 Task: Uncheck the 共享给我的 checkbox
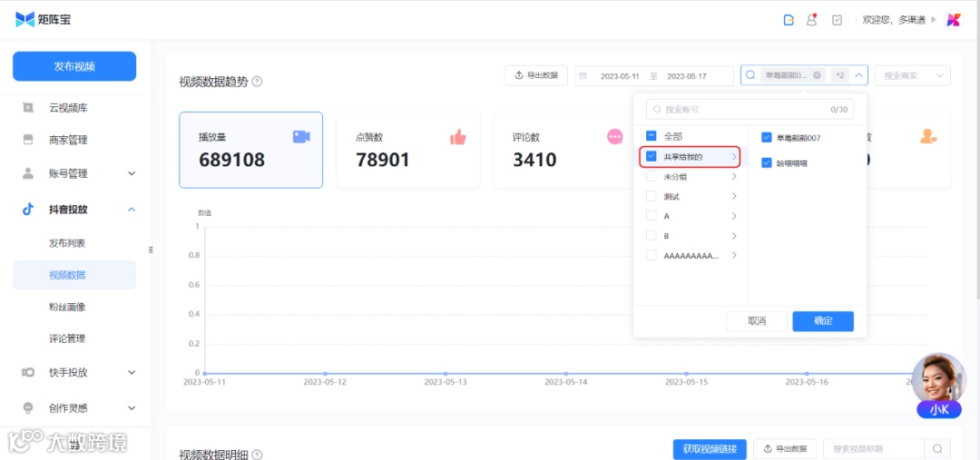(651, 156)
